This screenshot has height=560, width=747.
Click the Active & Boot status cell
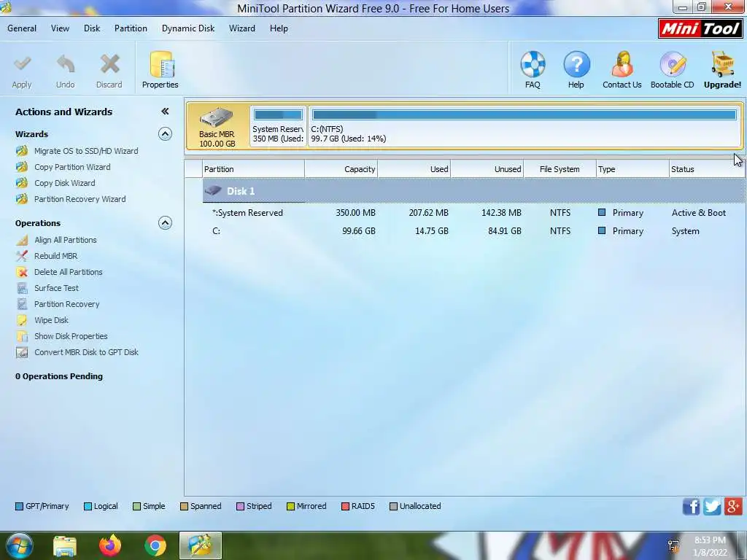[x=698, y=213]
